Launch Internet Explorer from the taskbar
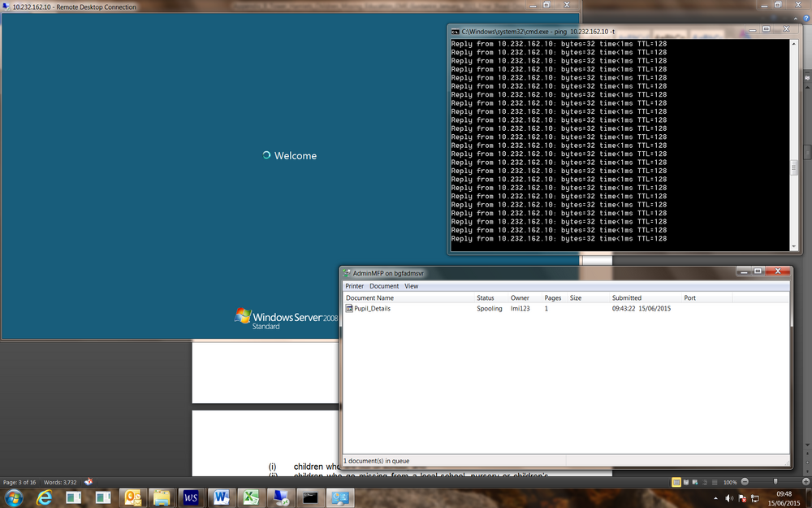This screenshot has width=812, height=508. click(44, 498)
